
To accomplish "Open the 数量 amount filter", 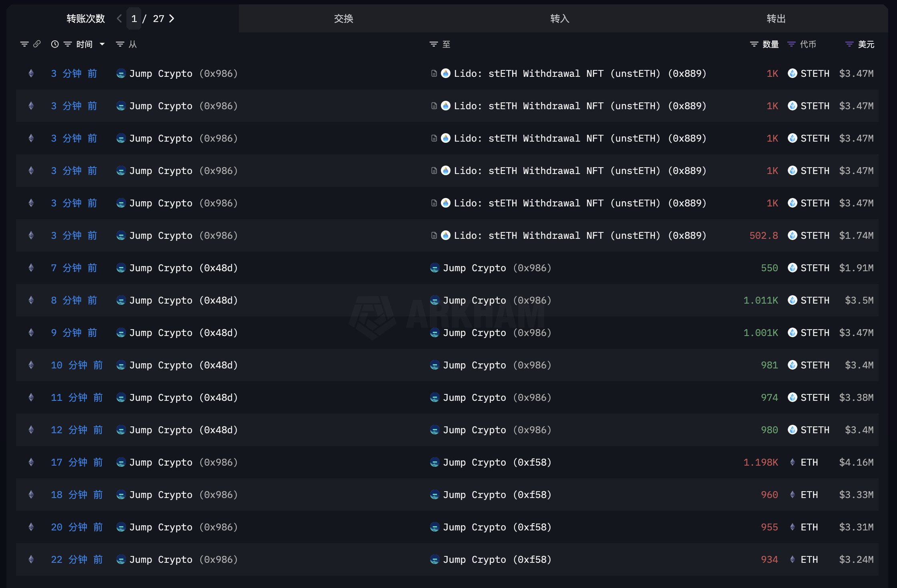I will point(754,44).
